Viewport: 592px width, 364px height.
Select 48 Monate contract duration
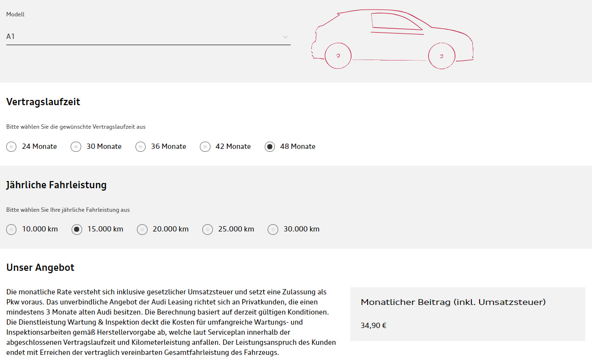270,146
